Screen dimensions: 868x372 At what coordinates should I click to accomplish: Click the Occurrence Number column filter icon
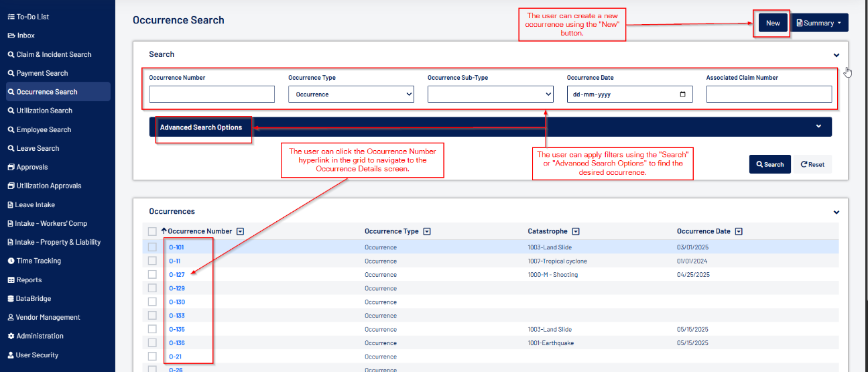tap(241, 231)
